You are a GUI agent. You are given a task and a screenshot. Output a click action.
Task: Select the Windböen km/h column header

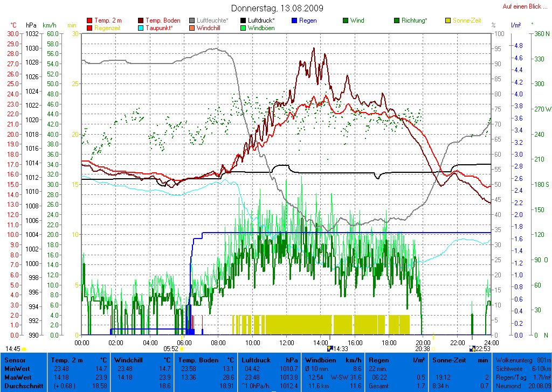[333, 360]
